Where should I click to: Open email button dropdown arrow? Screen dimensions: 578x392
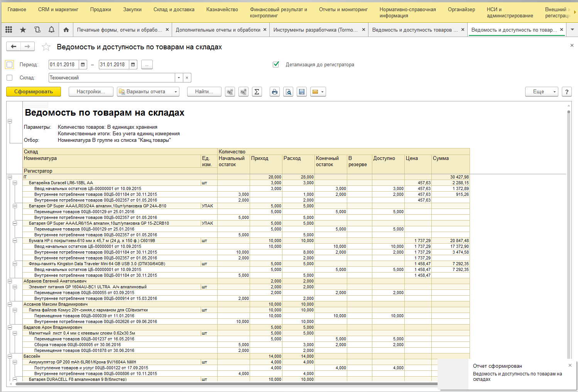pyautogui.click(x=323, y=92)
